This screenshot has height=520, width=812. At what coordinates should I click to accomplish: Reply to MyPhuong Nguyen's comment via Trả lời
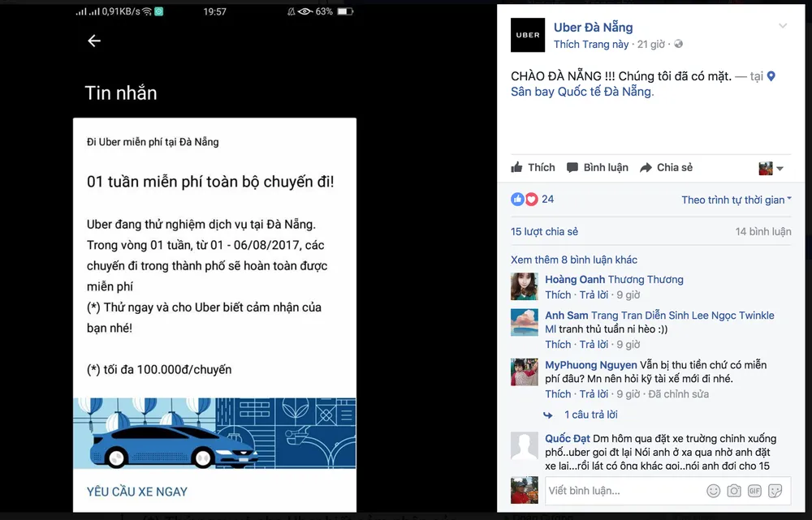pyautogui.click(x=593, y=393)
